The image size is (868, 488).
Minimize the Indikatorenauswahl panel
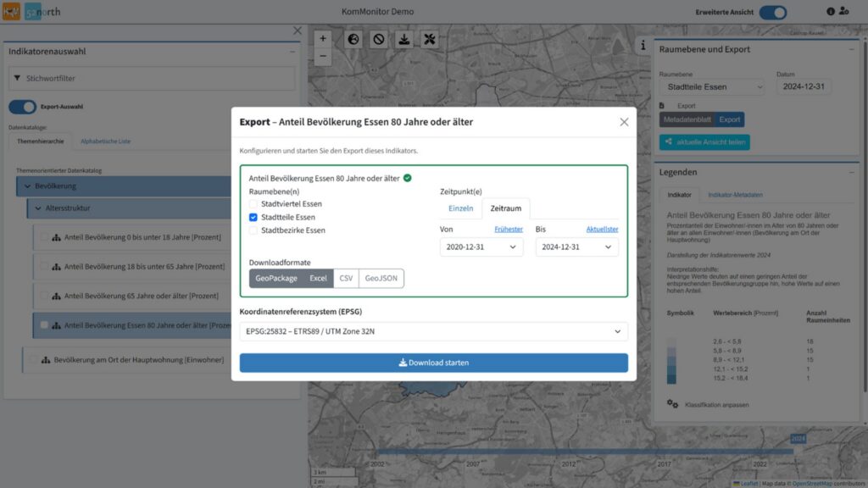tap(292, 52)
